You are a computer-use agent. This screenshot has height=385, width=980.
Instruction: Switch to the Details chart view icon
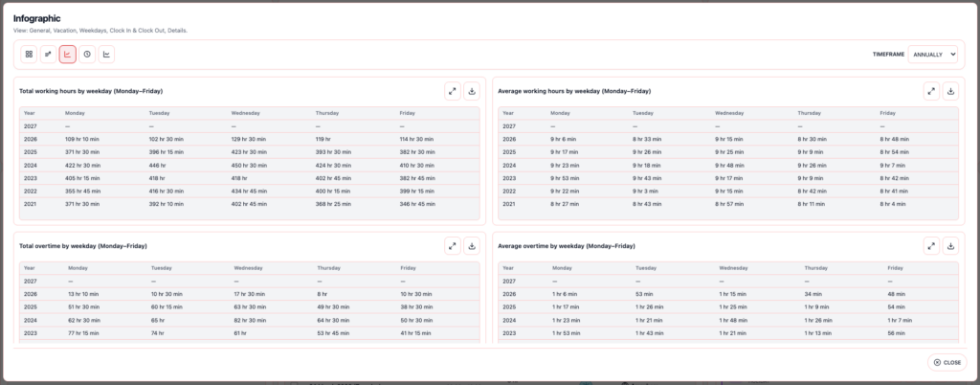(106, 55)
